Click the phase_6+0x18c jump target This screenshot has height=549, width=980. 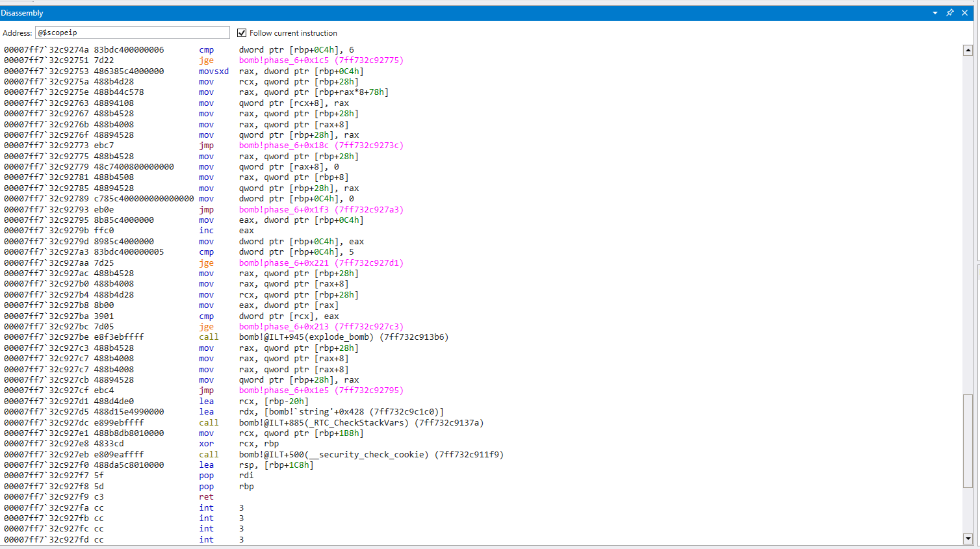[321, 146]
